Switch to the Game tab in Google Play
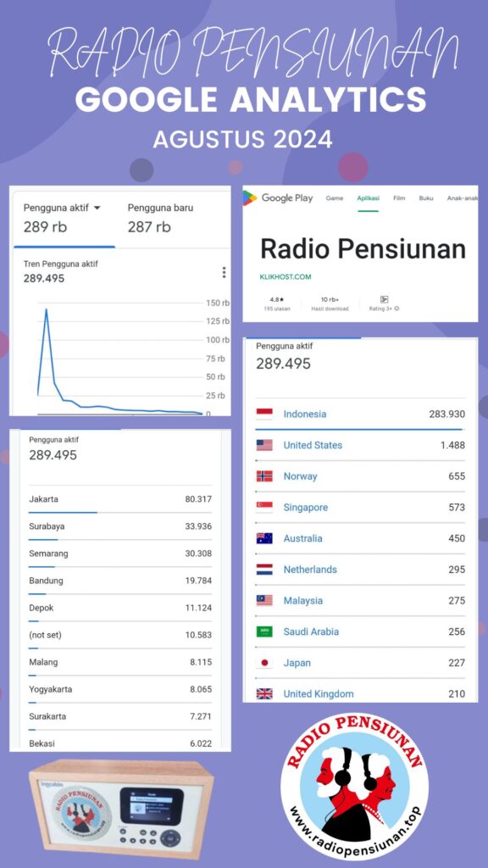This screenshot has height=868, width=488. pyautogui.click(x=334, y=198)
